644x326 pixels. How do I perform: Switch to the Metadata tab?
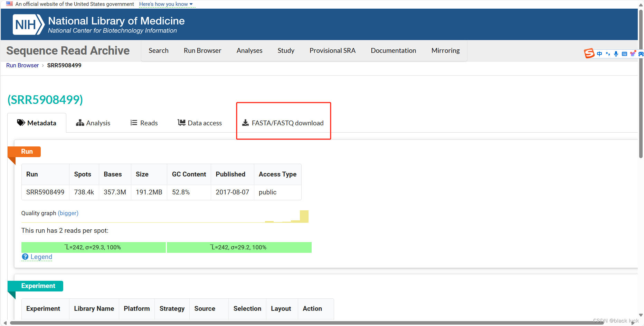pyautogui.click(x=37, y=123)
